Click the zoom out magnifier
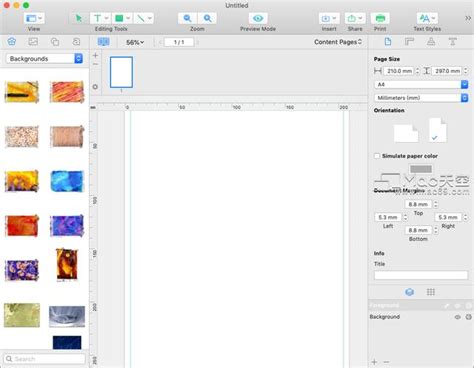Image resolution: width=474 pixels, height=368 pixels. (x=188, y=18)
